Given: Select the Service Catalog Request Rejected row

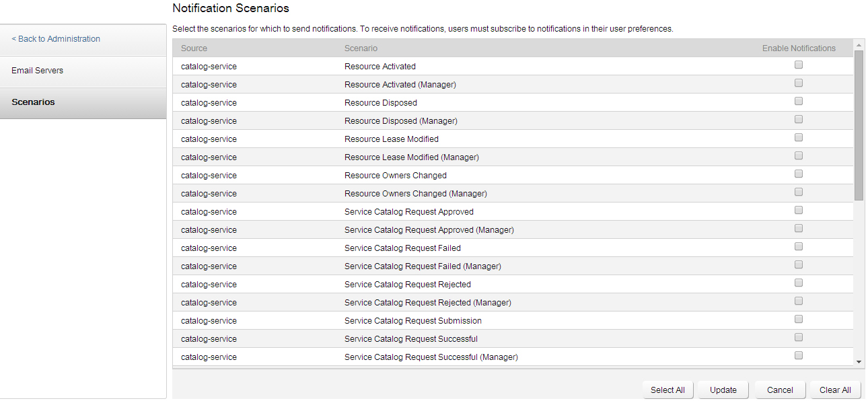Looking at the screenshot, I should pyautogui.click(x=408, y=285).
